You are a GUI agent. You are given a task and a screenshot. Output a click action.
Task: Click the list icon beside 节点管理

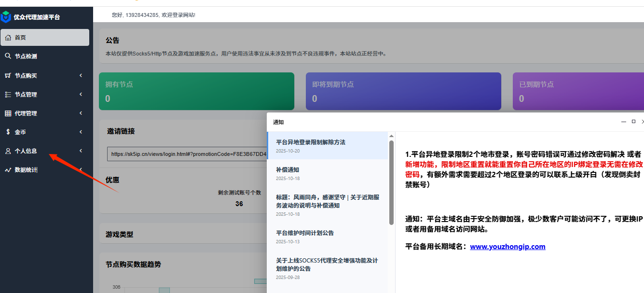[8, 94]
